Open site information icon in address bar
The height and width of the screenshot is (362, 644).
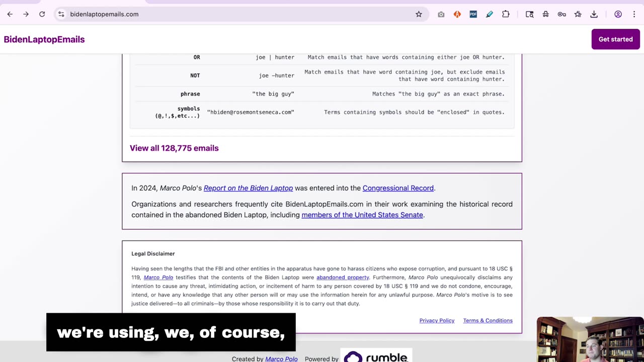pyautogui.click(x=61, y=14)
